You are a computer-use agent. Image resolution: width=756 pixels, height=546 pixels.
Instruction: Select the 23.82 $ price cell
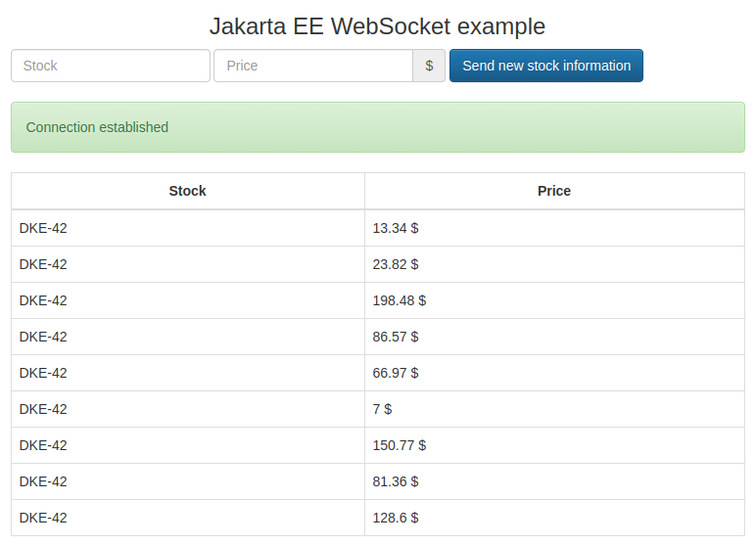point(554,264)
